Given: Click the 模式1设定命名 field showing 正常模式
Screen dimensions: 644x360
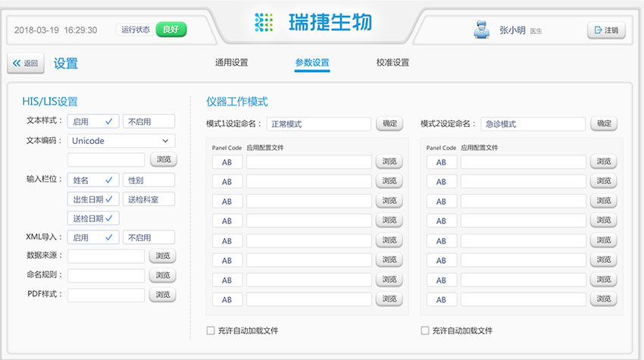Looking at the screenshot, I should coord(318,124).
